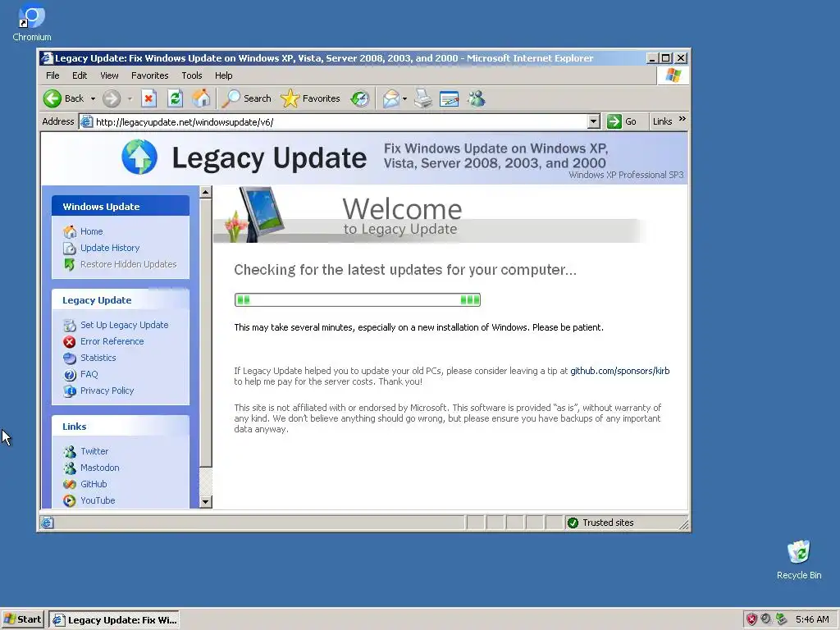
Task: Open the Help menu
Action: [x=223, y=75]
